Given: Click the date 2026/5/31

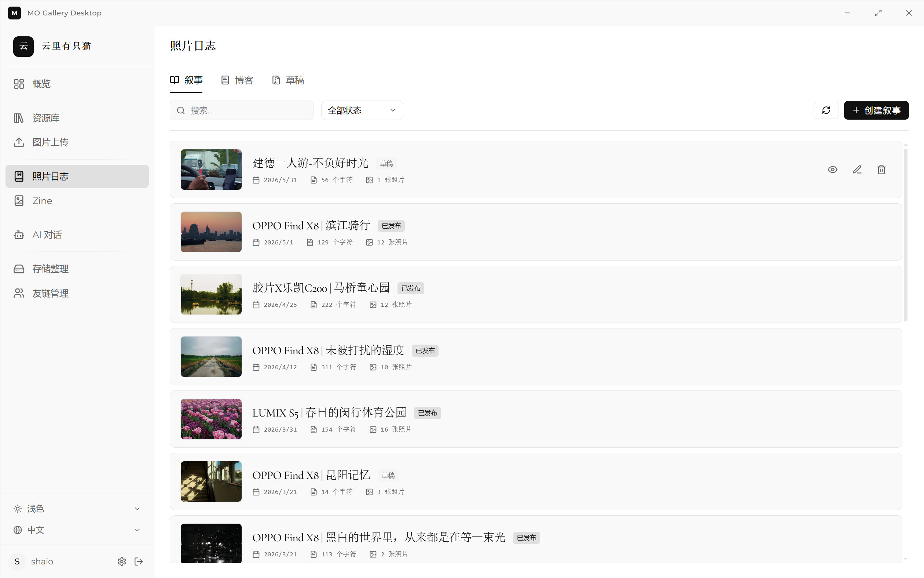Looking at the screenshot, I should (280, 180).
